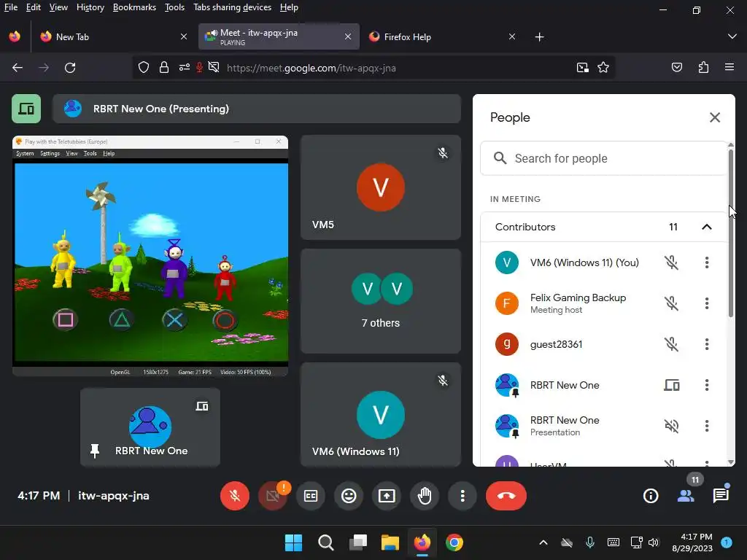The width and height of the screenshot is (747, 560).
Task: Raise hand using the hand button
Action: (x=425, y=496)
